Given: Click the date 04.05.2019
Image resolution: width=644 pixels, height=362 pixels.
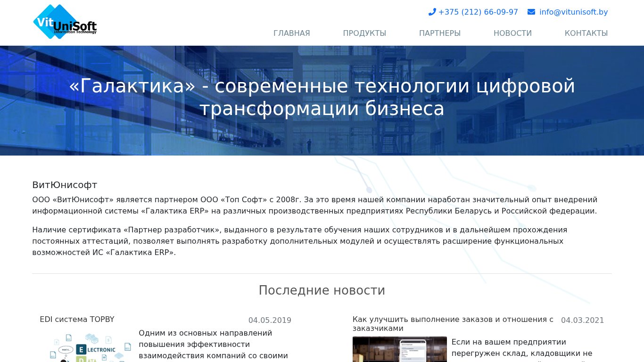Looking at the screenshot, I should 270,321.
